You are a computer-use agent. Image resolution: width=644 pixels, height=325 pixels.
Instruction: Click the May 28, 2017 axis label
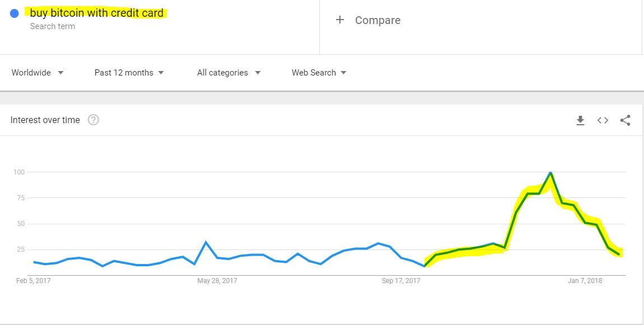pyautogui.click(x=217, y=281)
